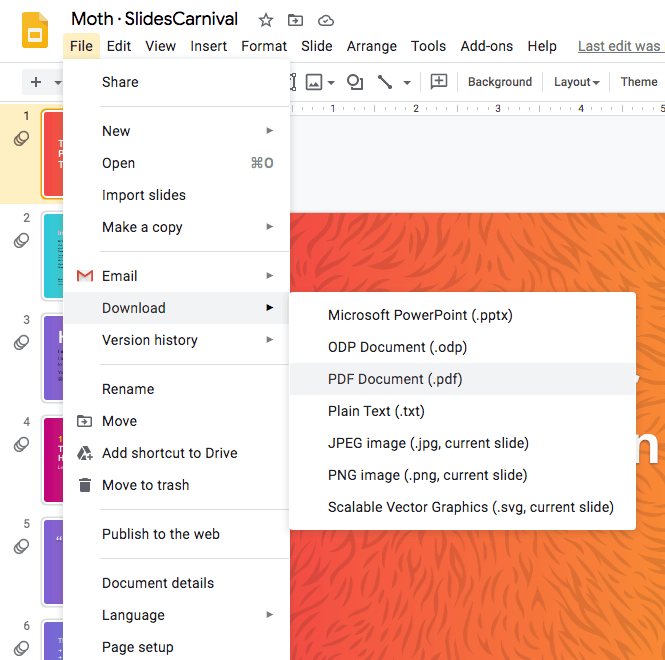Check the cloud save status icon
The width and height of the screenshot is (665, 660).
(x=325, y=20)
